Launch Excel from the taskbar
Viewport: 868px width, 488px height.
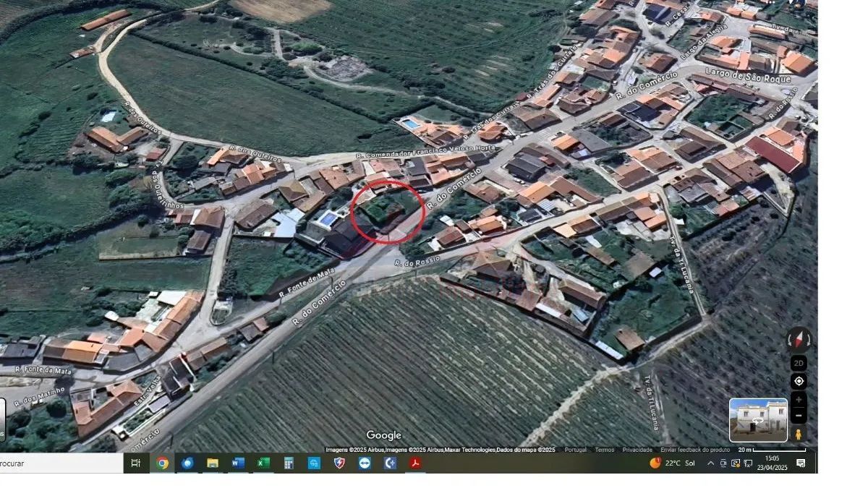pos(263,463)
